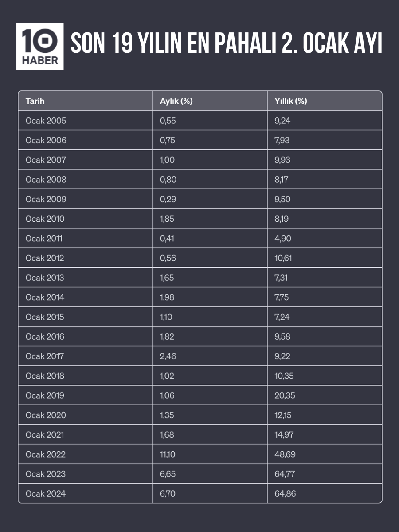The image size is (399, 532).
Task: Select the Ocak 2019 yearly value 20,35
Action: tap(284, 395)
